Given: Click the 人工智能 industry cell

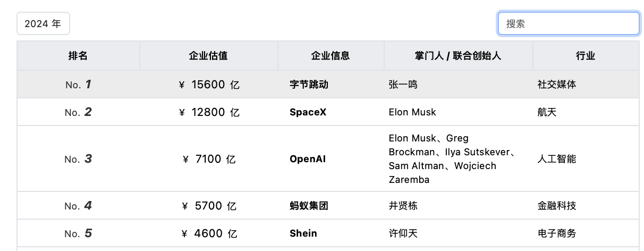Looking at the screenshot, I should click(556, 159).
